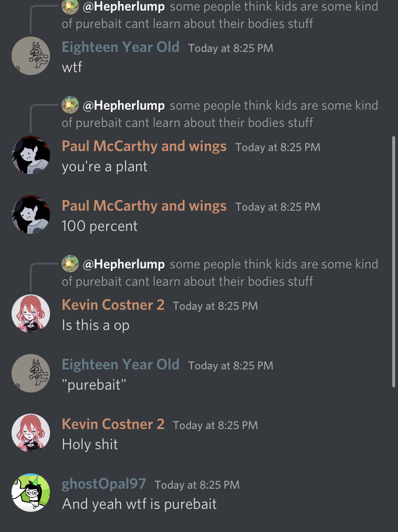Open ghostOpal97's profile avatar
The image size is (398, 532).
click(31, 493)
